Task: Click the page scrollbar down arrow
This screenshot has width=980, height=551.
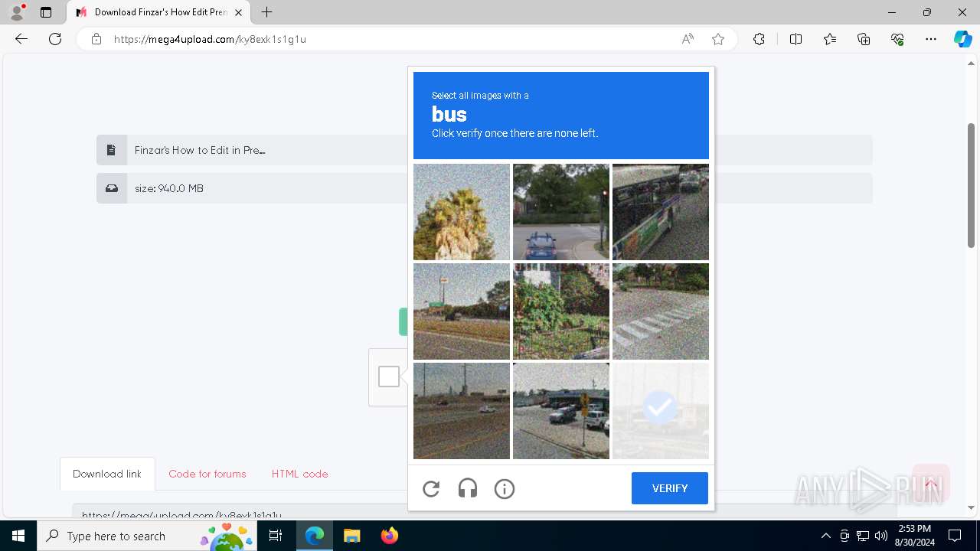Action: tap(971, 507)
